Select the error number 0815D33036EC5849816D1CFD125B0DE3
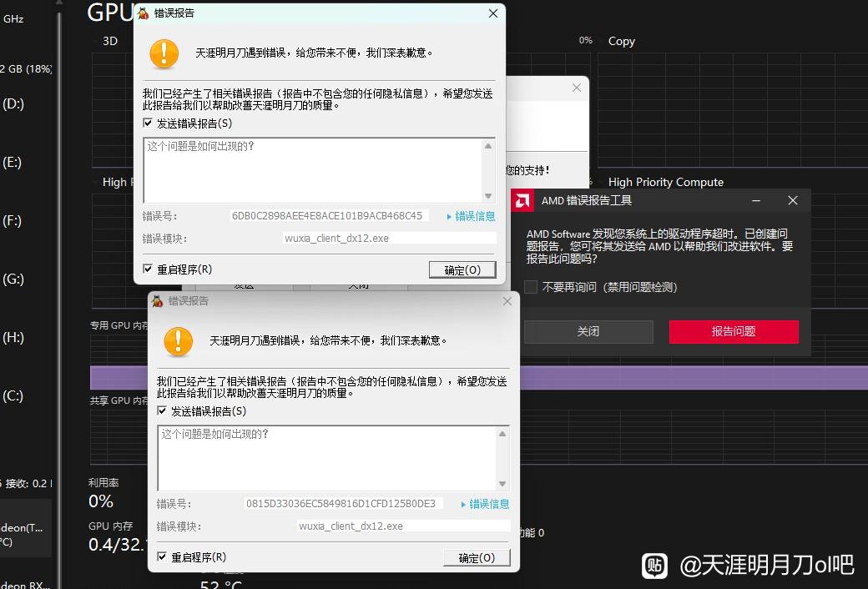 (x=341, y=504)
